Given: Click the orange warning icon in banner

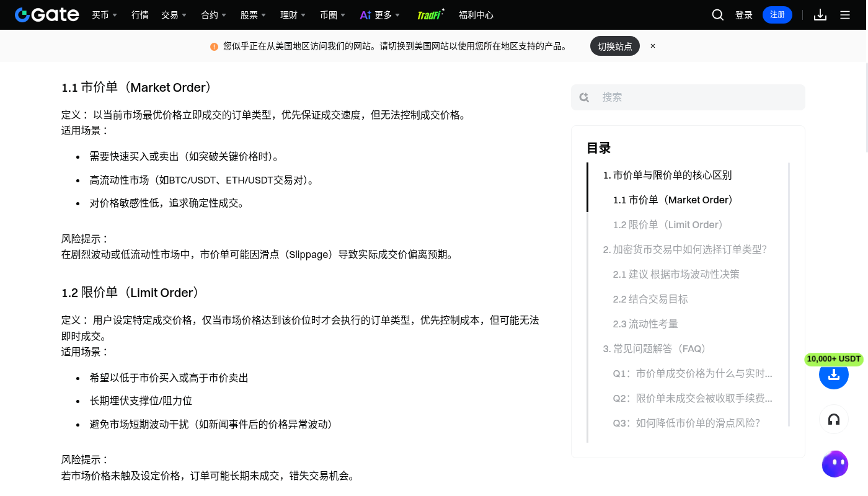Looking at the screenshot, I should point(214,46).
